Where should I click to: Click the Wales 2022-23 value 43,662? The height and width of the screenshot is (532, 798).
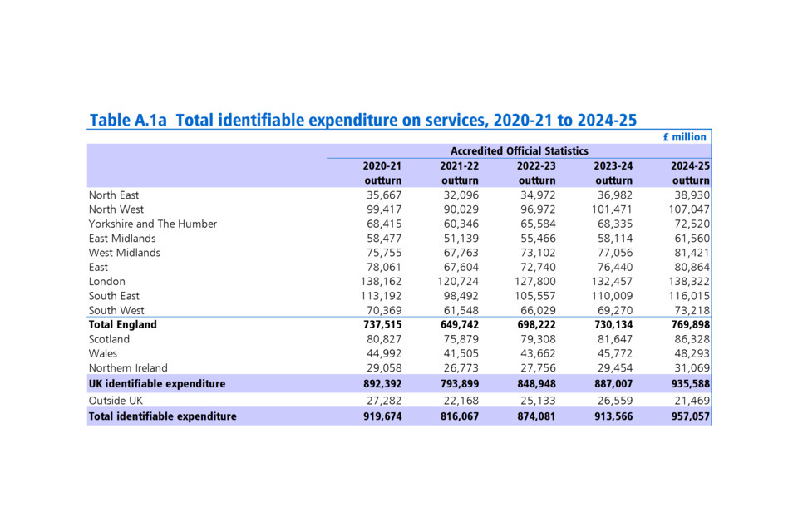[537, 353]
